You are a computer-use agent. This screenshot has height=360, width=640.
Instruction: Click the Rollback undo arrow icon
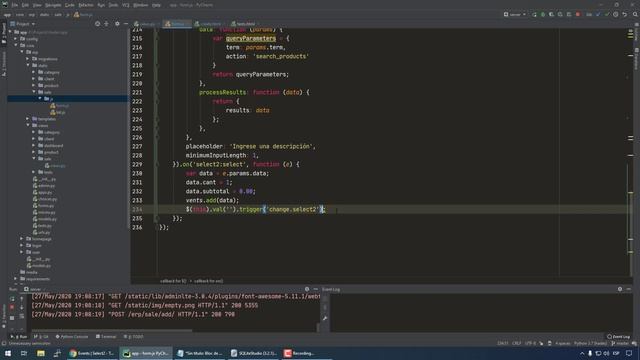click(x=624, y=14)
